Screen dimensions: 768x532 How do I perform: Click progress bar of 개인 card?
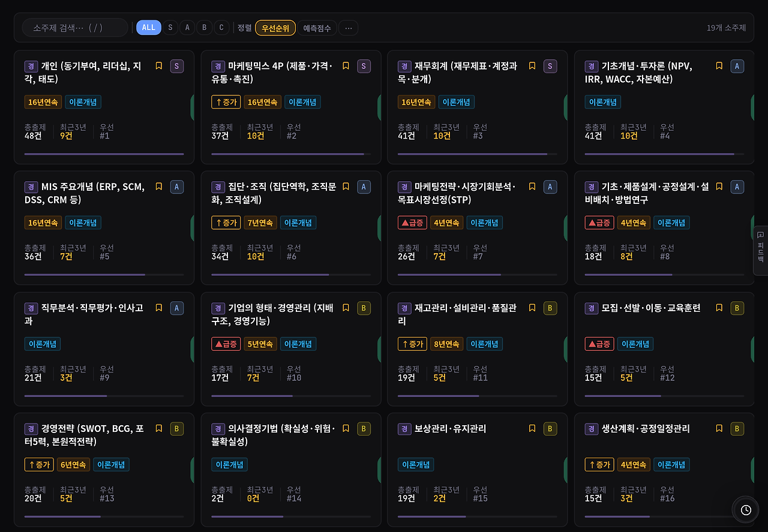tap(104, 154)
